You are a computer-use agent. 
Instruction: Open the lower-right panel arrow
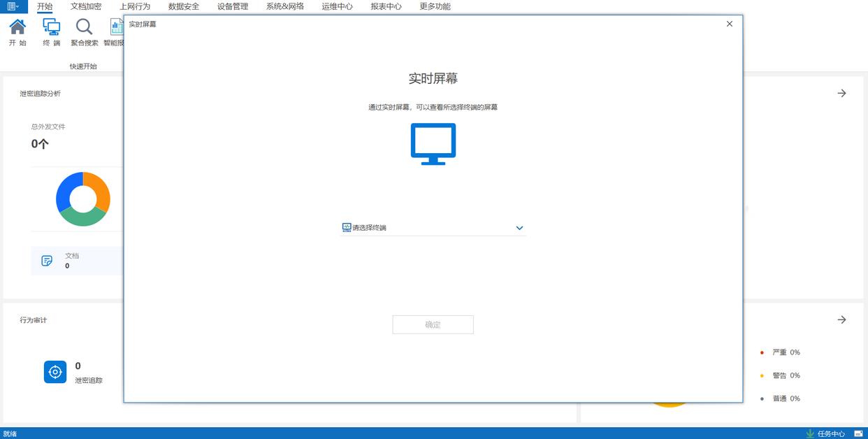tap(841, 319)
